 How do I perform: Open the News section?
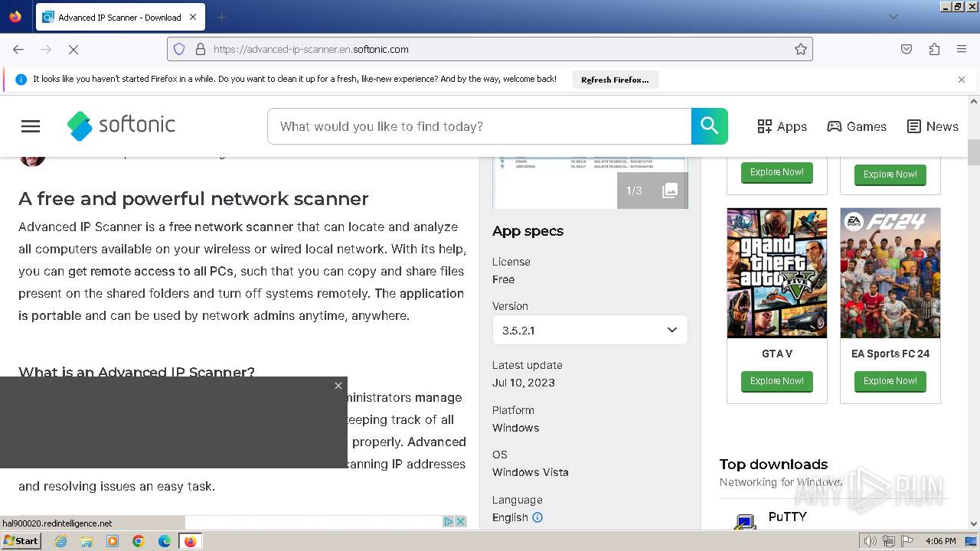[933, 126]
